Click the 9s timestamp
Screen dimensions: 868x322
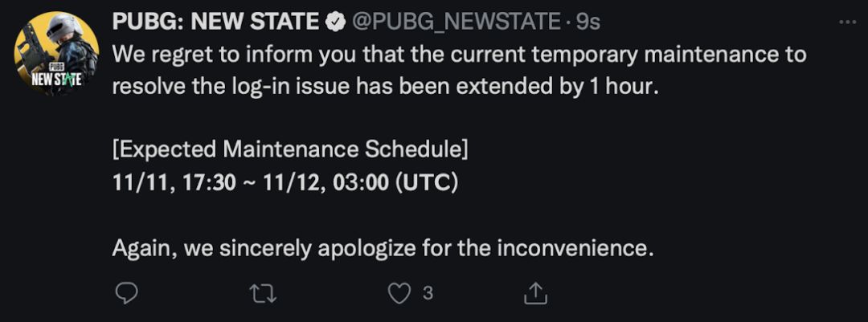pos(589,22)
